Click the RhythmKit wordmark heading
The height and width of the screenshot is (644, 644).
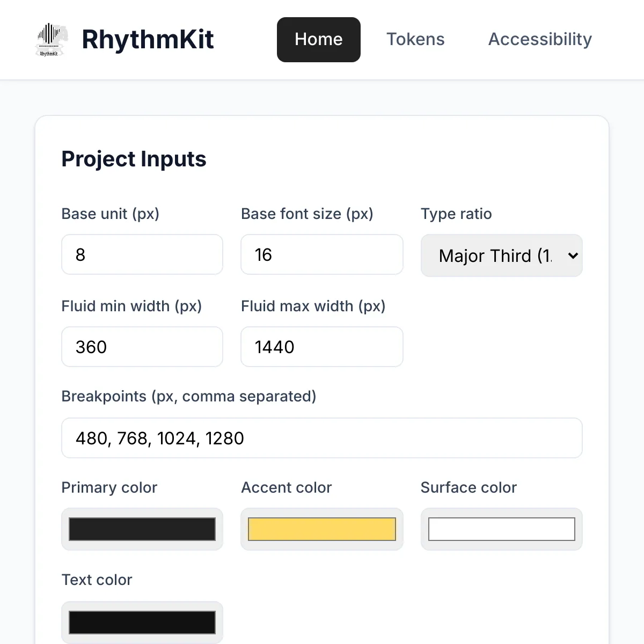point(148,39)
